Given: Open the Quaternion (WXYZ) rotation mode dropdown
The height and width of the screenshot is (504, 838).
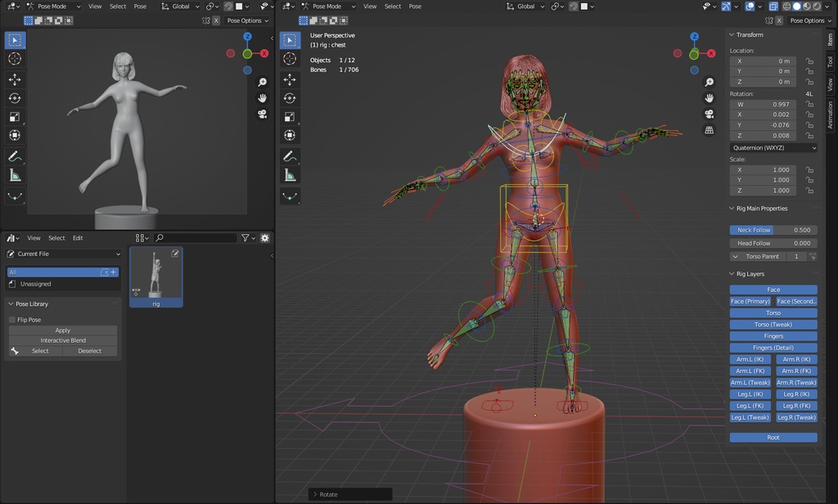Looking at the screenshot, I should [x=773, y=147].
